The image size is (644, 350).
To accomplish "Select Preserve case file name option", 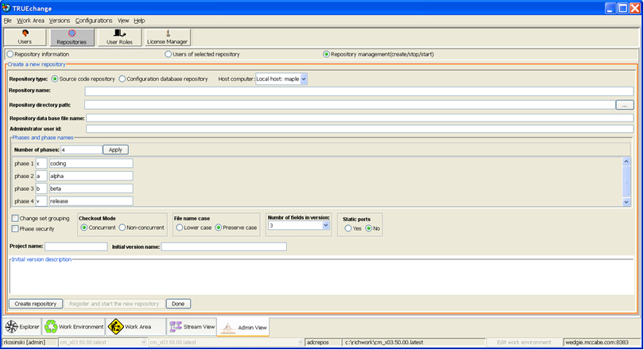I will pos(219,227).
